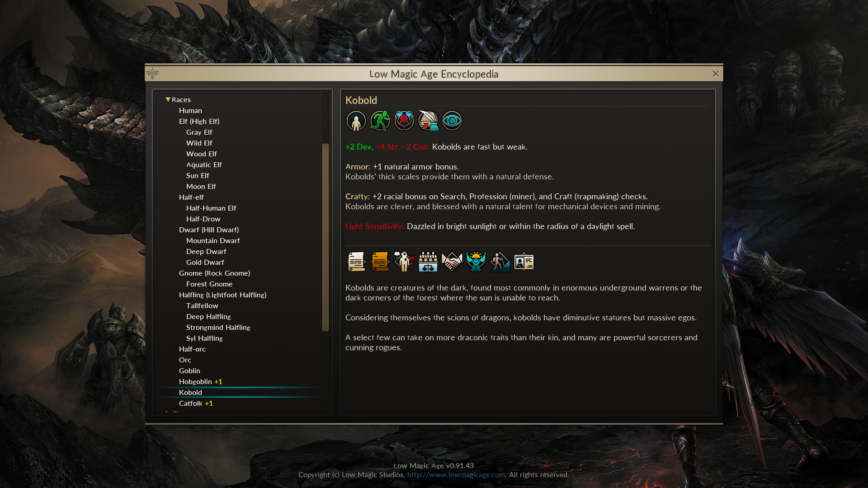Click the jury and scales society icon
The height and width of the screenshot is (488, 868).
pyautogui.click(x=428, y=262)
